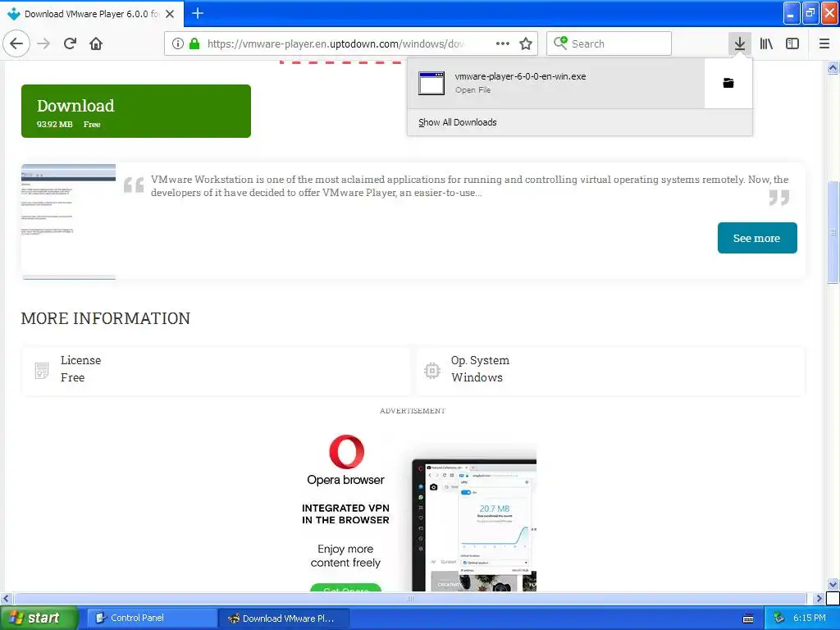This screenshot has height=630, width=840.
Task: Select Download VMware Pl... taskbar button
Action: pos(284,619)
